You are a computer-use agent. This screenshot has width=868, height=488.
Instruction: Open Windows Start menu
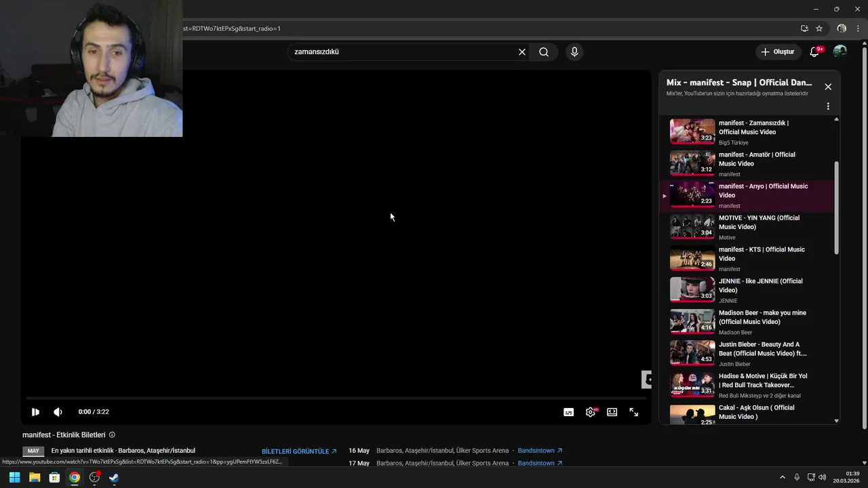(x=14, y=477)
